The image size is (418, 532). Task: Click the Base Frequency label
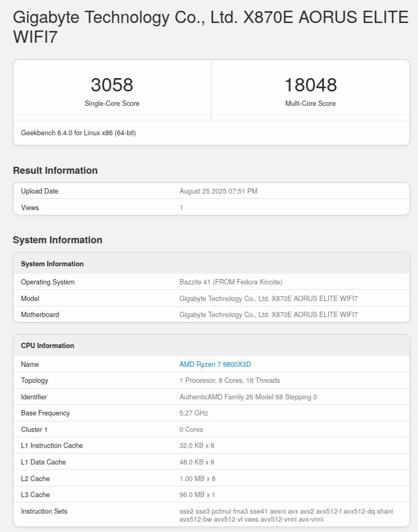click(45, 413)
